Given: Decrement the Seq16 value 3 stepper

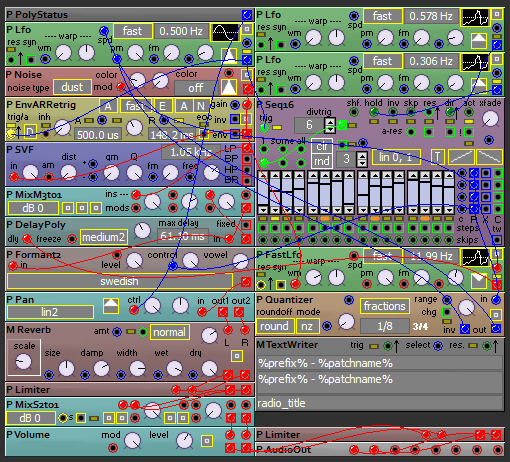Looking at the screenshot, I should (x=362, y=163).
